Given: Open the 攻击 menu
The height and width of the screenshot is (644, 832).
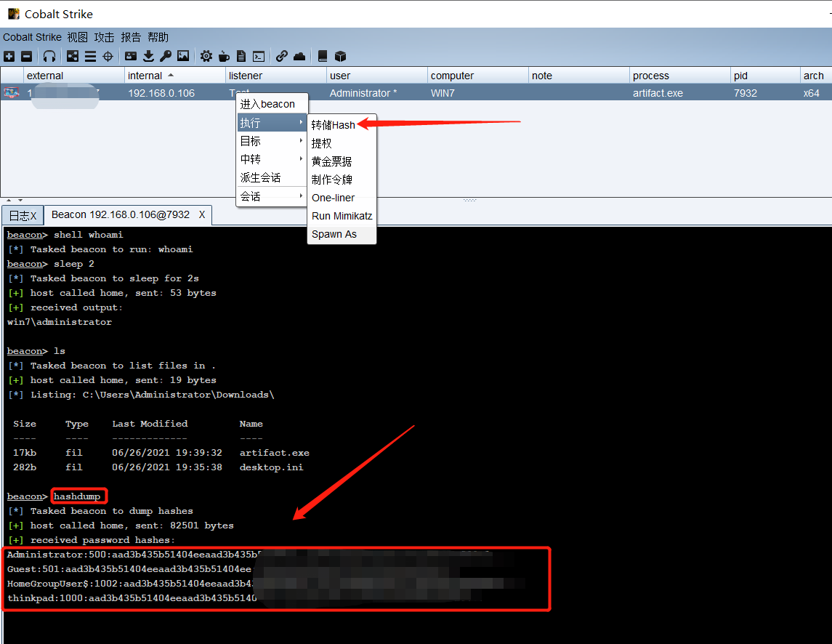Looking at the screenshot, I should 104,37.
